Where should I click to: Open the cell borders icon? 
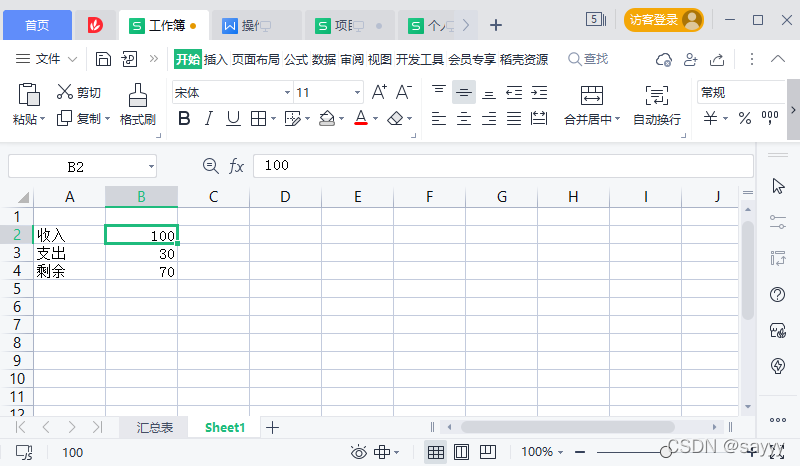coord(259,119)
